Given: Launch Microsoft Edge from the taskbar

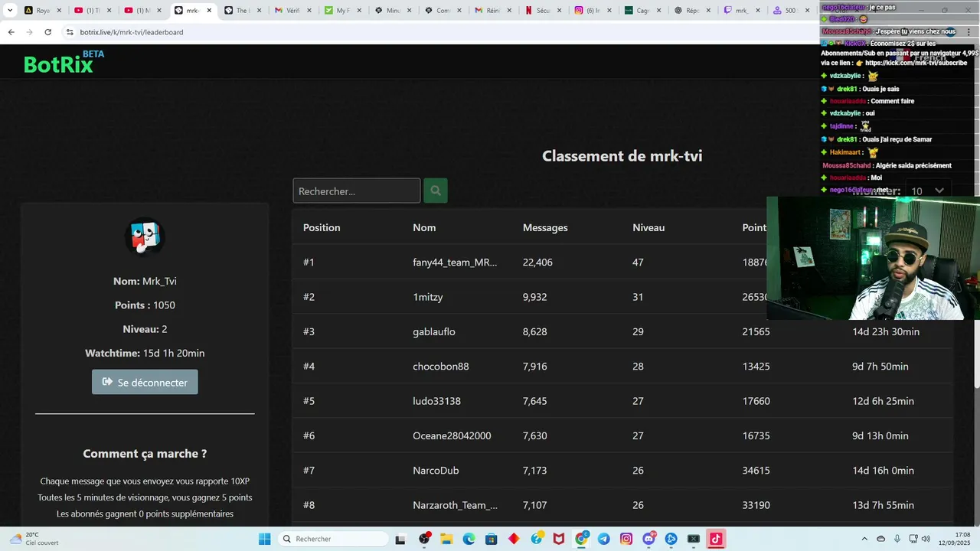Looking at the screenshot, I should click(x=469, y=539).
